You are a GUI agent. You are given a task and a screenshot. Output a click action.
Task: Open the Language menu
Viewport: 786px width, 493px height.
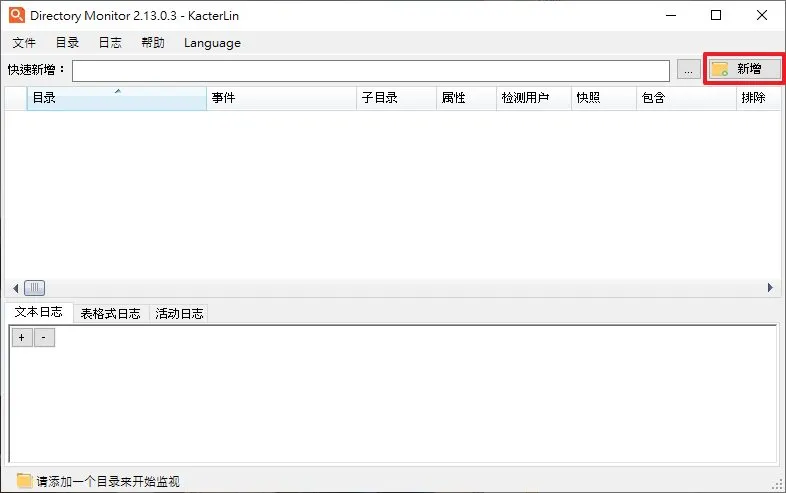[x=212, y=43]
